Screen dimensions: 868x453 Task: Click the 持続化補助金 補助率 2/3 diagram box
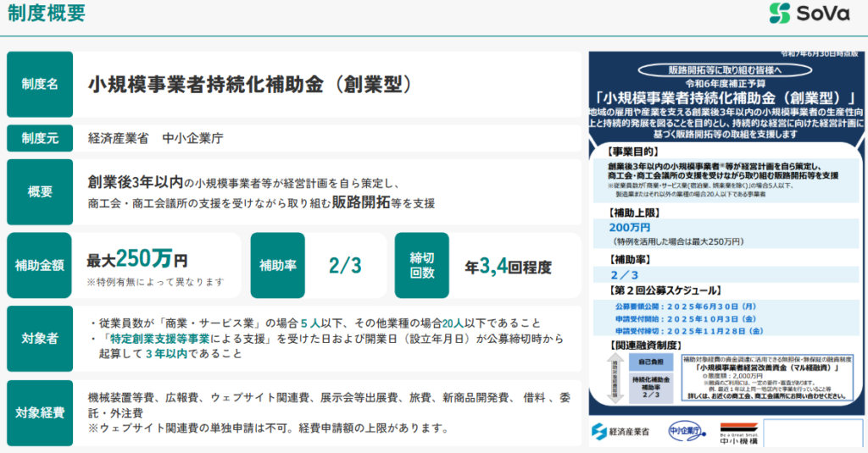(649, 386)
